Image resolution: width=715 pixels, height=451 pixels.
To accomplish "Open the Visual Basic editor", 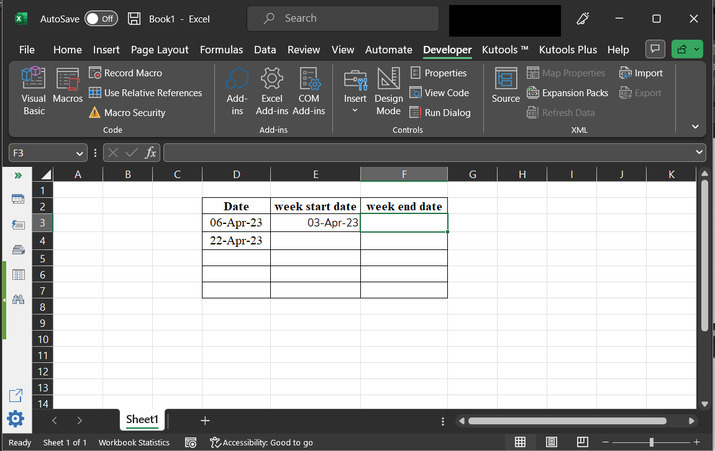I will [34, 91].
